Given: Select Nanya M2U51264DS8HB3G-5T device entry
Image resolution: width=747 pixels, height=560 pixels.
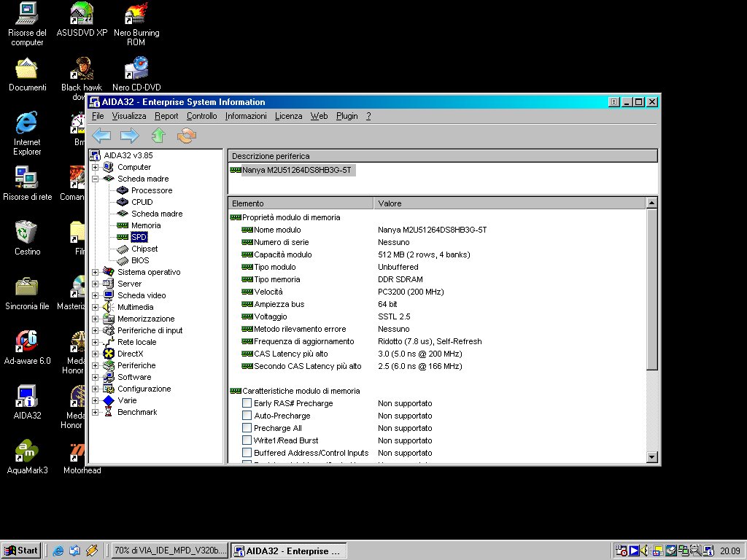Looking at the screenshot, I should [x=296, y=170].
